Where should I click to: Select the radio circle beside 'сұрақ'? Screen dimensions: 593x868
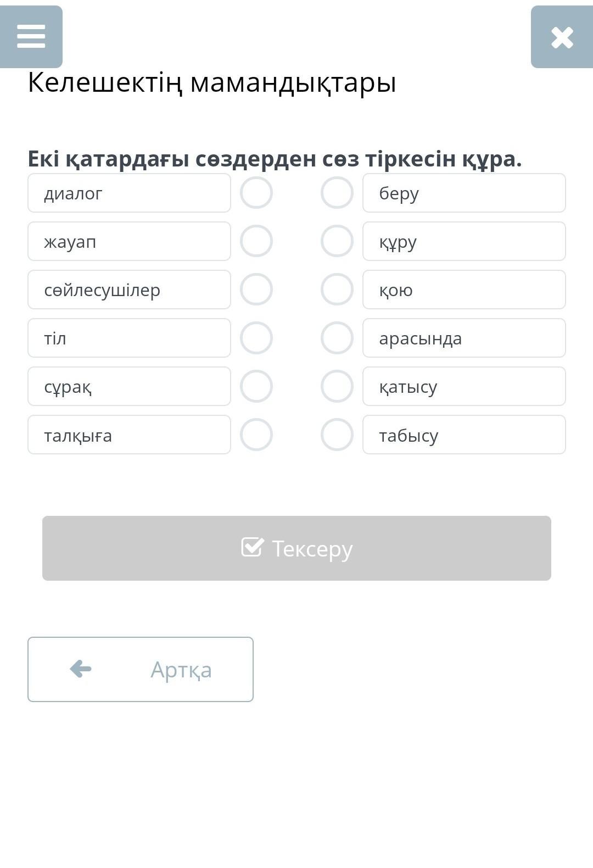click(256, 386)
